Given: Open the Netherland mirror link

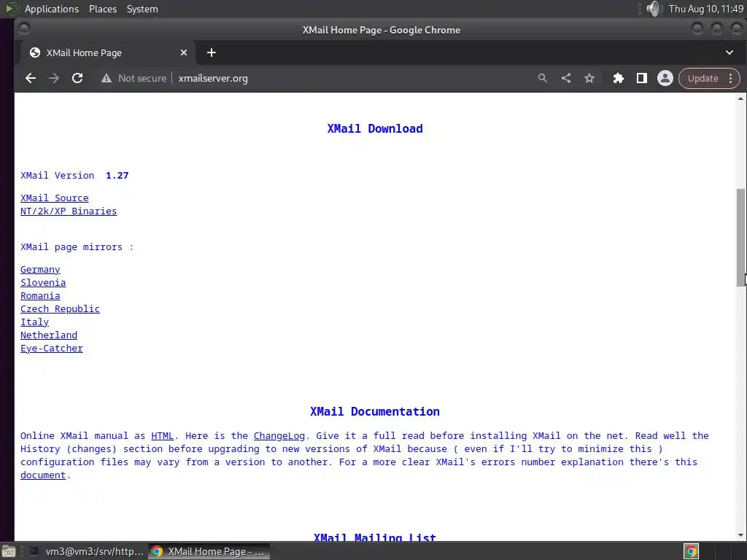Looking at the screenshot, I should tap(49, 335).
